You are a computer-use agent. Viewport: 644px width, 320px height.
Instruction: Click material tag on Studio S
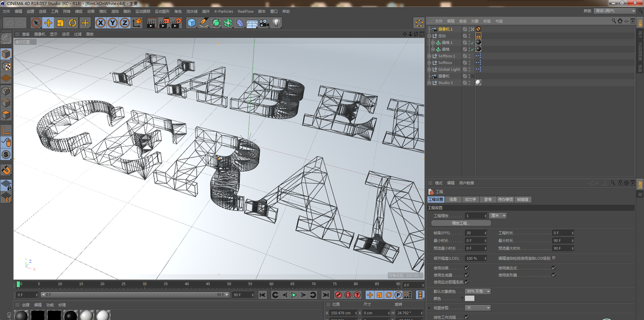[x=478, y=83]
